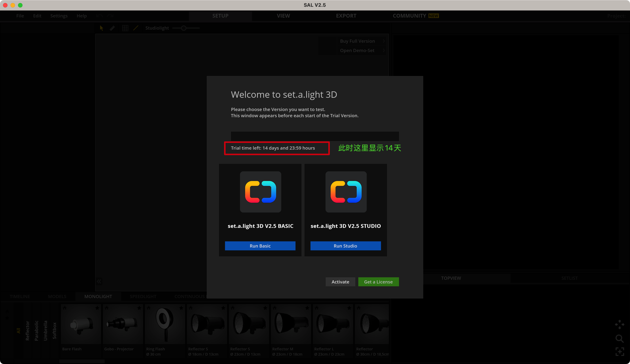Collapse the viewport with double-chevron arrow
Viewport: 630px width, 364px height.
(99, 282)
